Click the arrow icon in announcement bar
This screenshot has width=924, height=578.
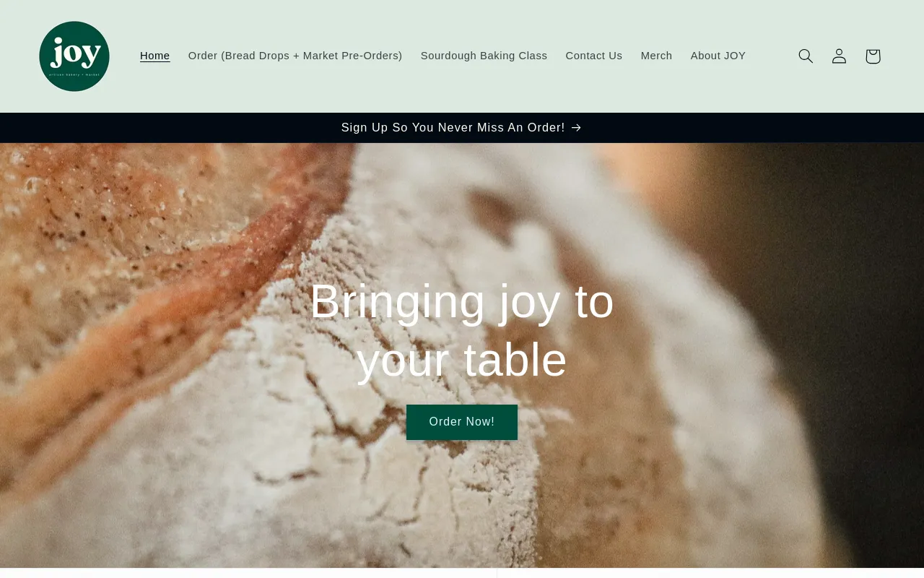(x=576, y=128)
